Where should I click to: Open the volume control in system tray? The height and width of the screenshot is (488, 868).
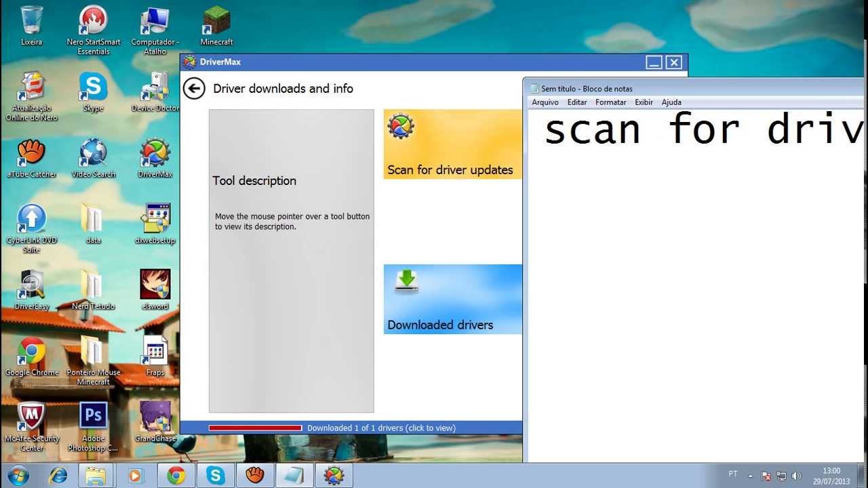(796, 476)
